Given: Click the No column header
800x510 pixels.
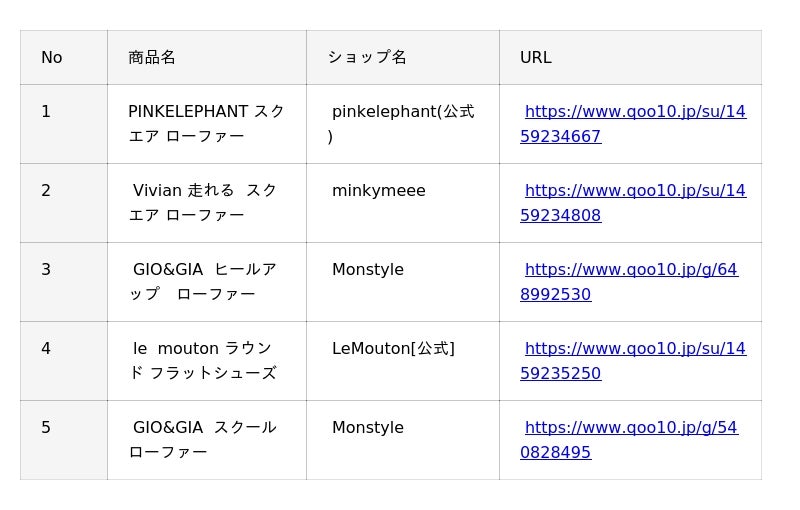Looking at the screenshot, I should click(52, 58).
